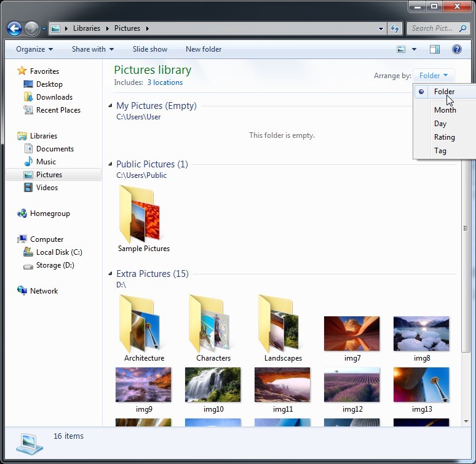Click the Slide show button
Screen dimensions: 476x464
click(150, 49)
